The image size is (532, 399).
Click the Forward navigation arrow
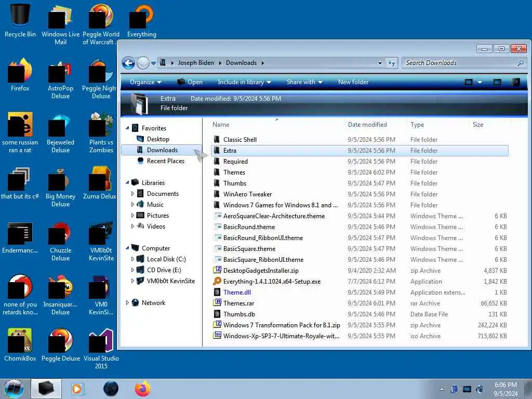(x=143, y=63)
